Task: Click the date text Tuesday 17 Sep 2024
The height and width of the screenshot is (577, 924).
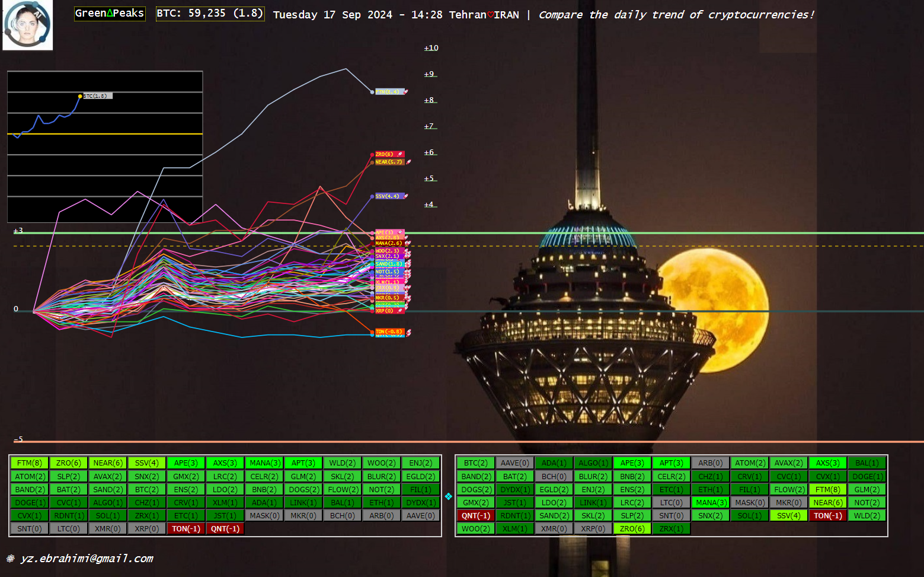Action: (x=332, y=15)
